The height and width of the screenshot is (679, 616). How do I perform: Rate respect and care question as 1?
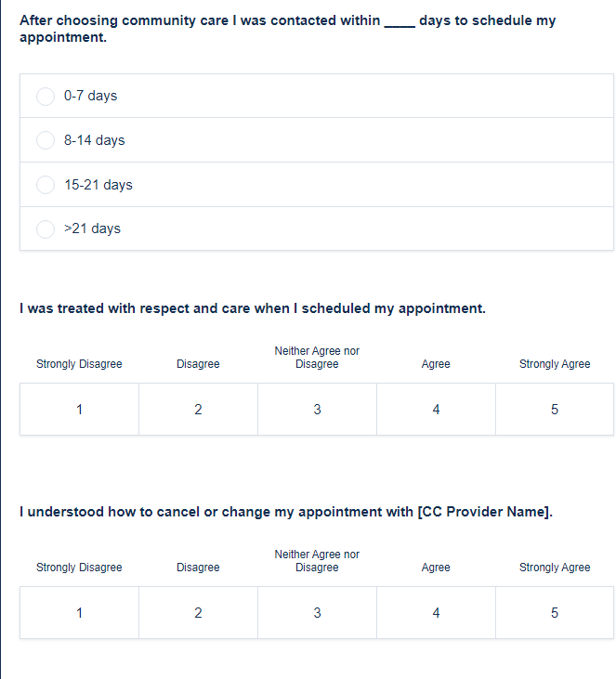[x=80, y=410]
